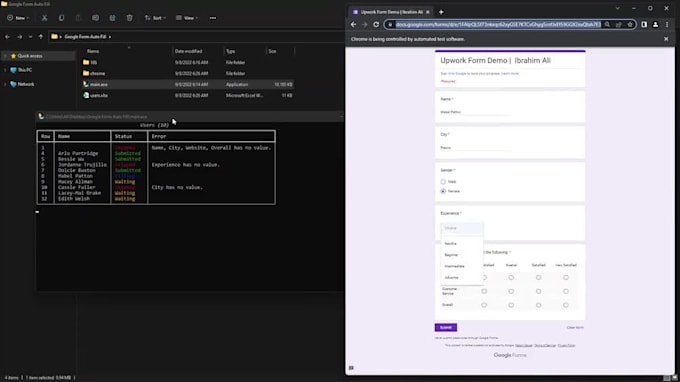The image size is (680, 382).
Task: Click the Learn more link
Action: [x=510, y=74]
